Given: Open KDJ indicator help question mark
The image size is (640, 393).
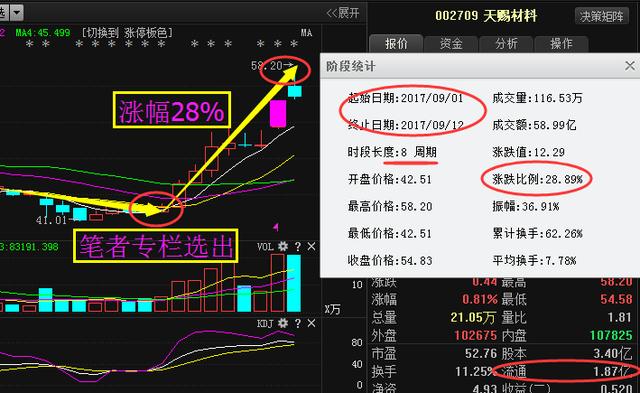Looking at the screenshot, I should click(x=298, y=324).
